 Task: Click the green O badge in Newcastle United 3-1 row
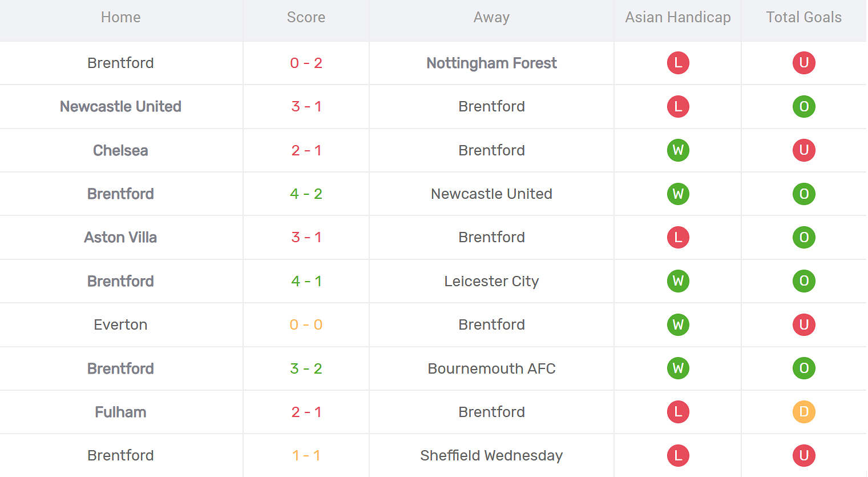804,107
